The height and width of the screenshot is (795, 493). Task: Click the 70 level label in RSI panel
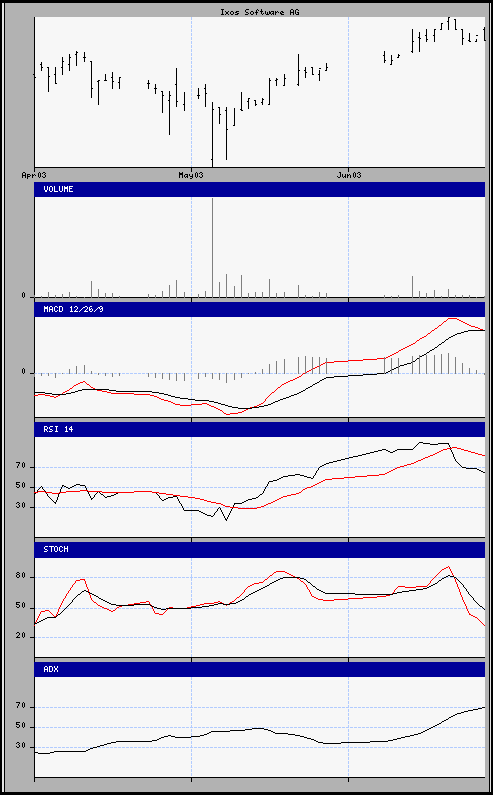(x=21, y=466)
